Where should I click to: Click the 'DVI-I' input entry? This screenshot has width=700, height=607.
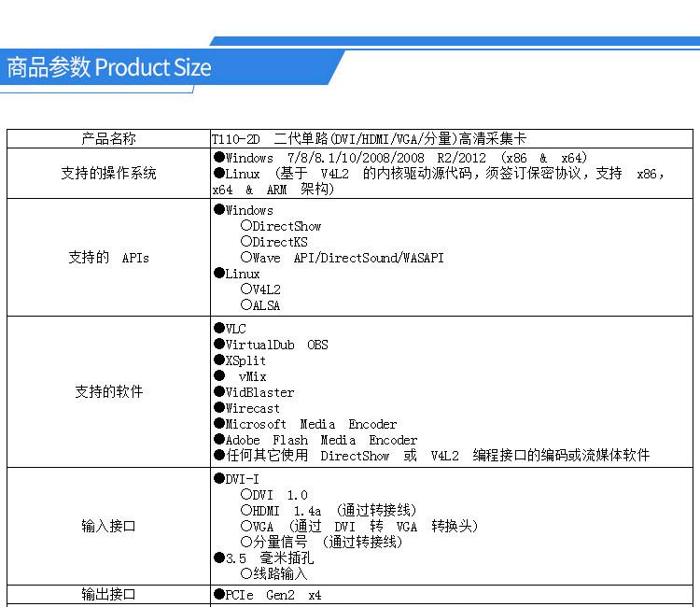(237, 479)
